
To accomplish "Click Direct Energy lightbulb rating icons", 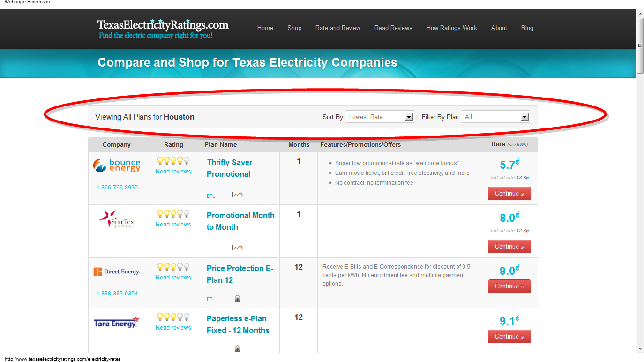I will click(x=173, y=267).
